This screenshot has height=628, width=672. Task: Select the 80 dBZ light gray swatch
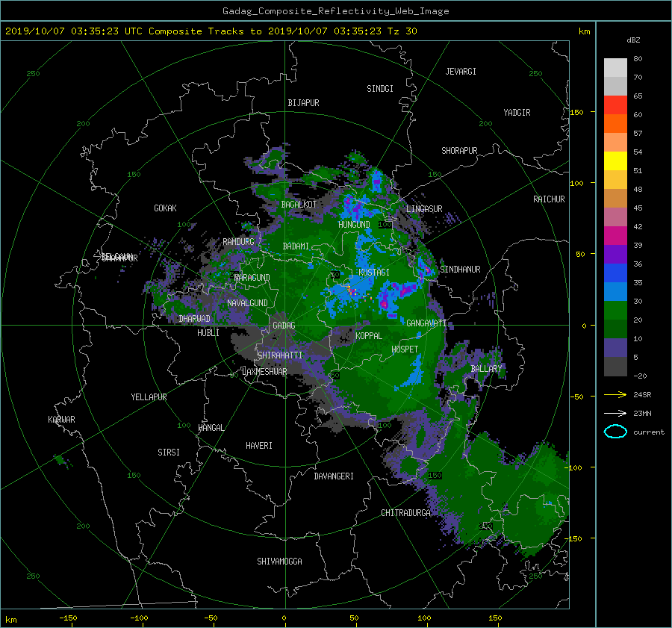(x=615, y=67)
